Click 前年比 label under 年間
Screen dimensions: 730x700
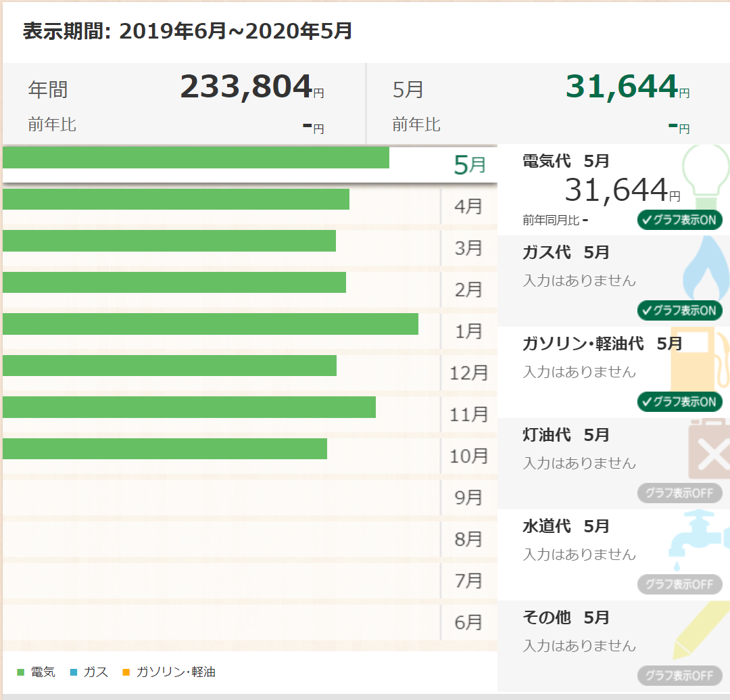[51, 124]
